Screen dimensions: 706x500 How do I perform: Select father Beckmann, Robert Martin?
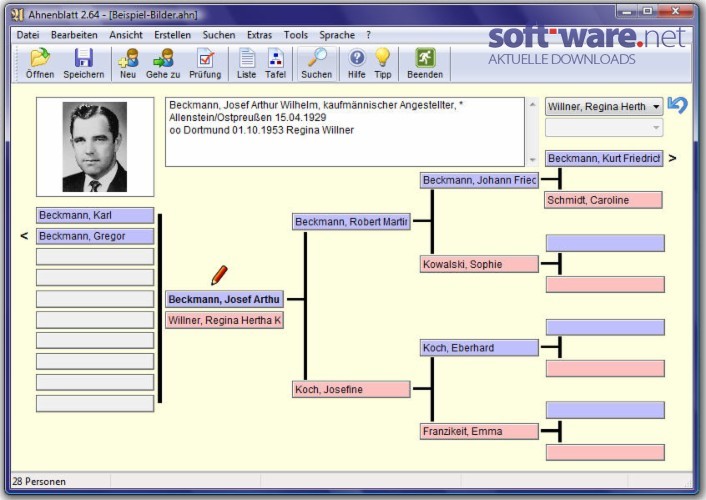tap(351, 222)
